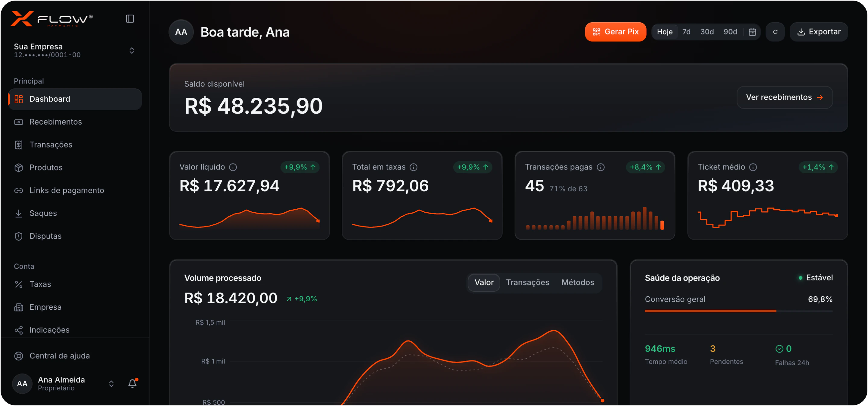Click the Gerar Pix button

[x=615, y=32]
